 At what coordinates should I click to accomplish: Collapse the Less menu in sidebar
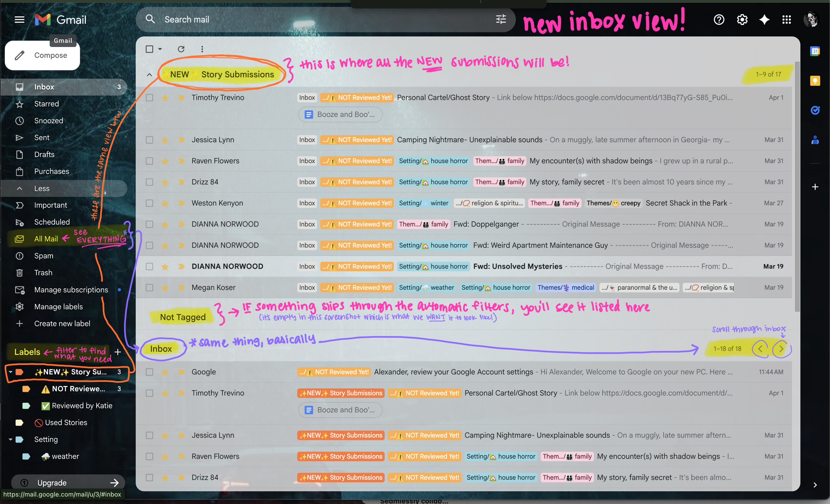(64, 188)
